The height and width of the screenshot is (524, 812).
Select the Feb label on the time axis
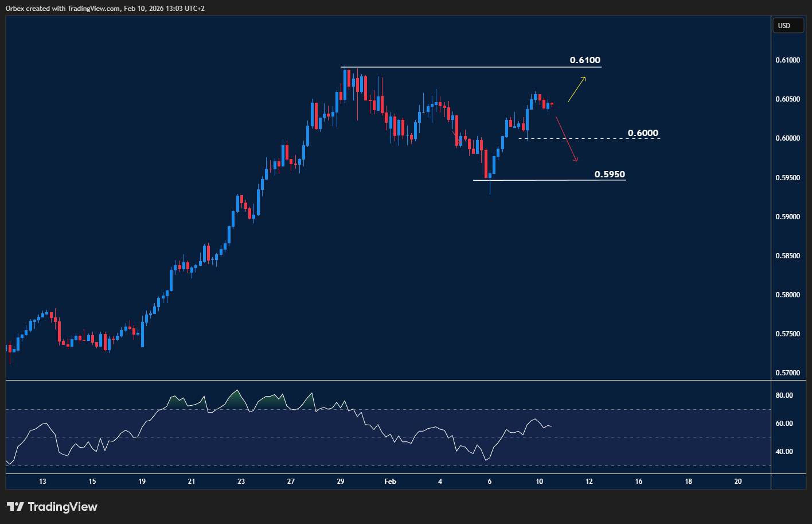pos(391,482)
